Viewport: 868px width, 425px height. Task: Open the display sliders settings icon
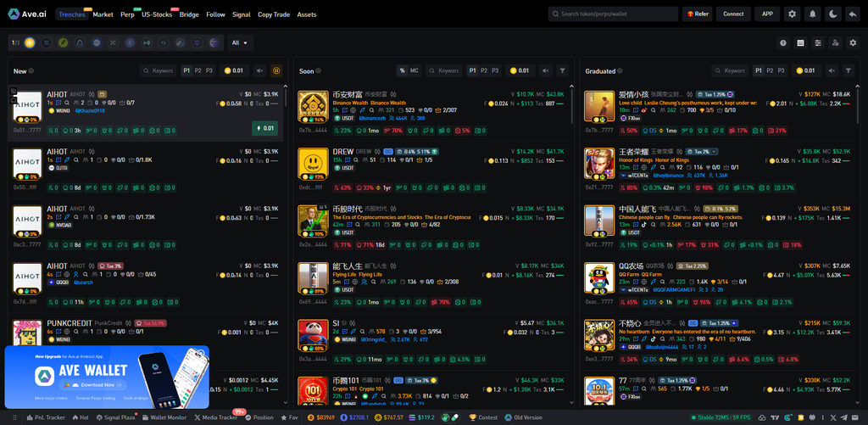[818, 42]
